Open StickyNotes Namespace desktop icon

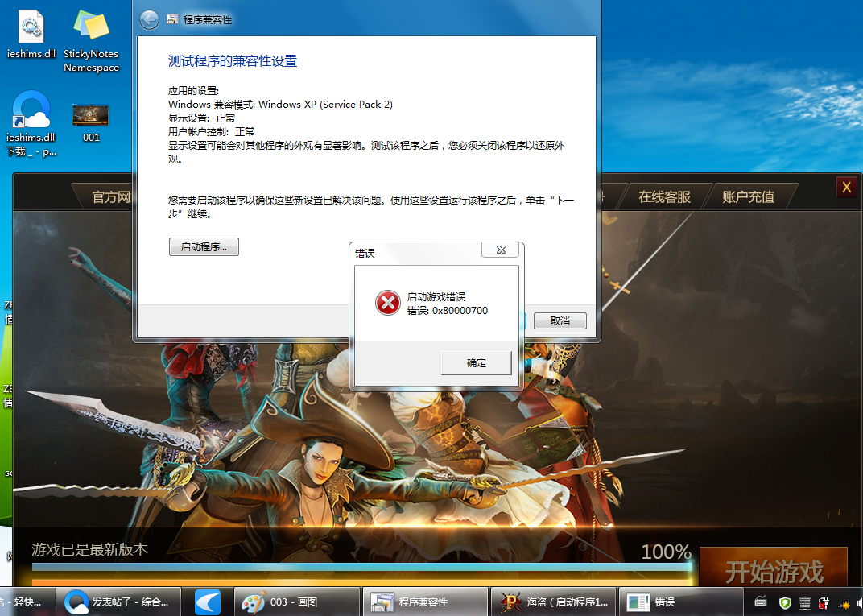(91, 41)
